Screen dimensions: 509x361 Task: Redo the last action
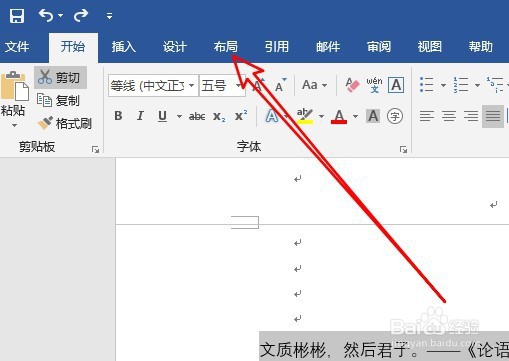(x=81, y=15)
